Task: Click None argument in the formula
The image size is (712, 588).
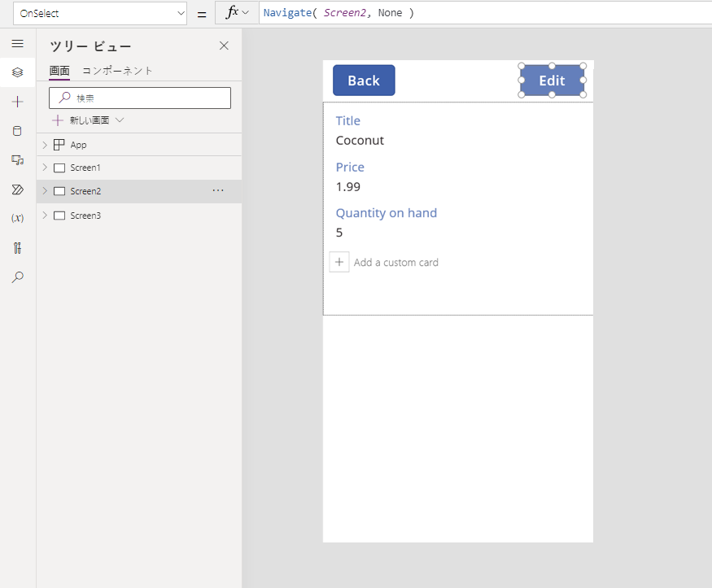Action: coord(390,13)
